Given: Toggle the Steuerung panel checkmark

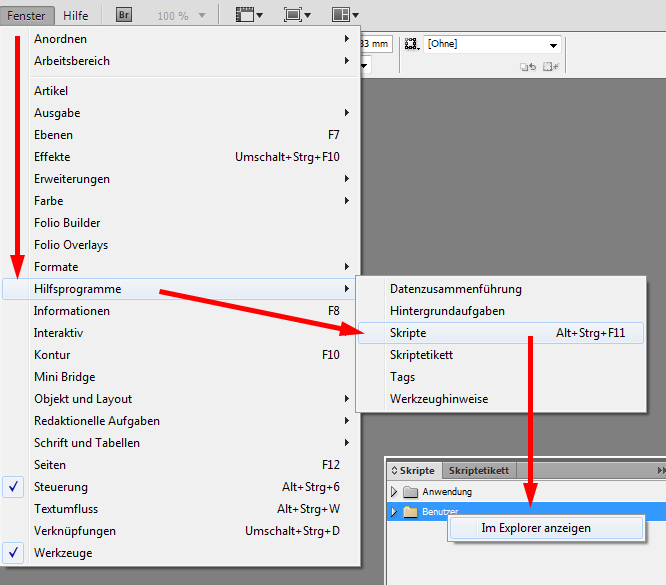Looking at the screenshot, I should tap(14, 486).
